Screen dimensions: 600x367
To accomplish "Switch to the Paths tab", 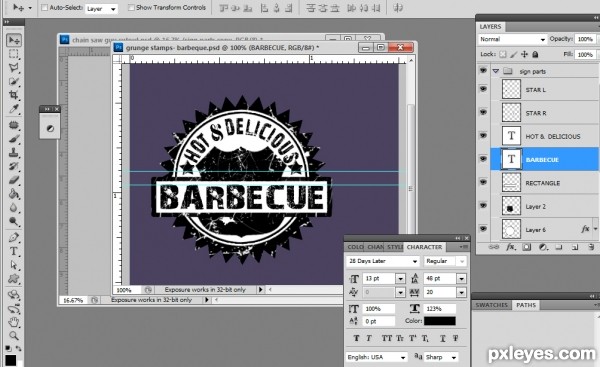I will [x=526, y=305].
